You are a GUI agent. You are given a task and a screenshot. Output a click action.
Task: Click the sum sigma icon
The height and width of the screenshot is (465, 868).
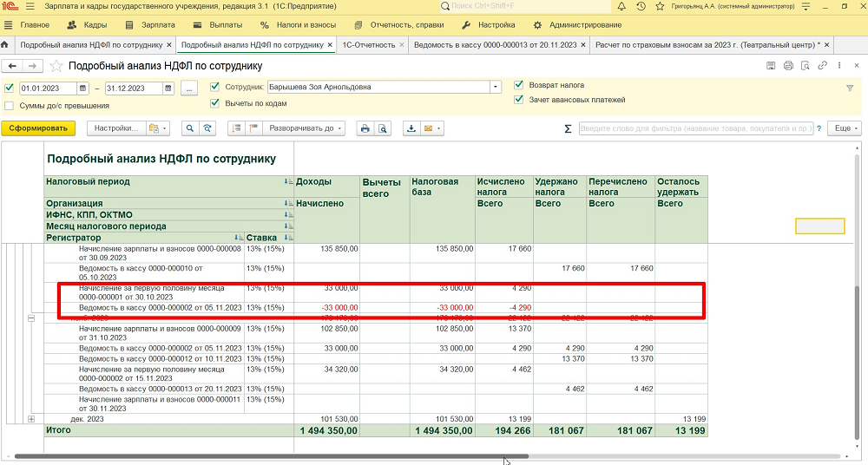click(568, 128)
